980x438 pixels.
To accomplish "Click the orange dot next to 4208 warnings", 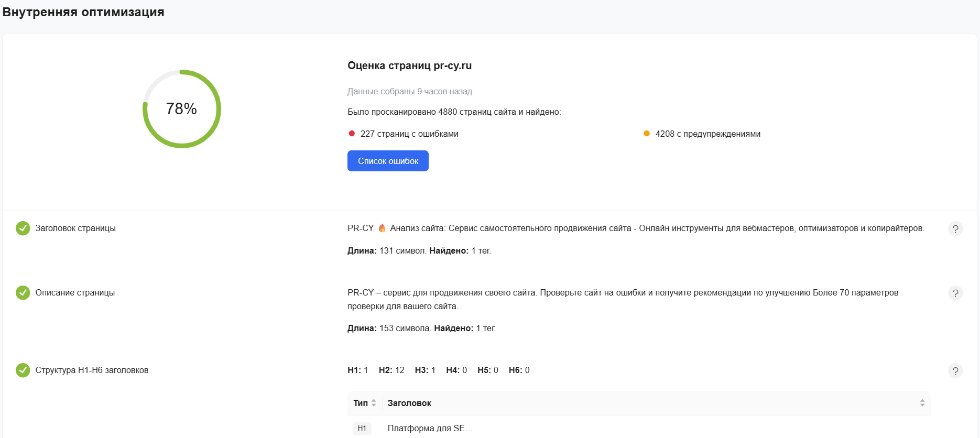I will pyautogui.click(x=646, y=134).
